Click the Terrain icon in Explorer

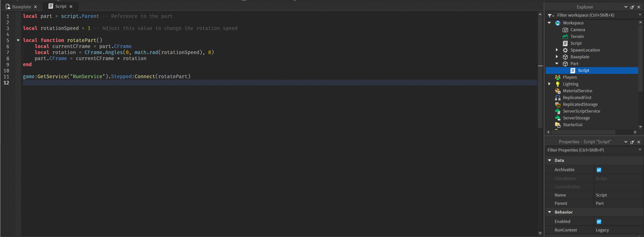coord(565,36)
